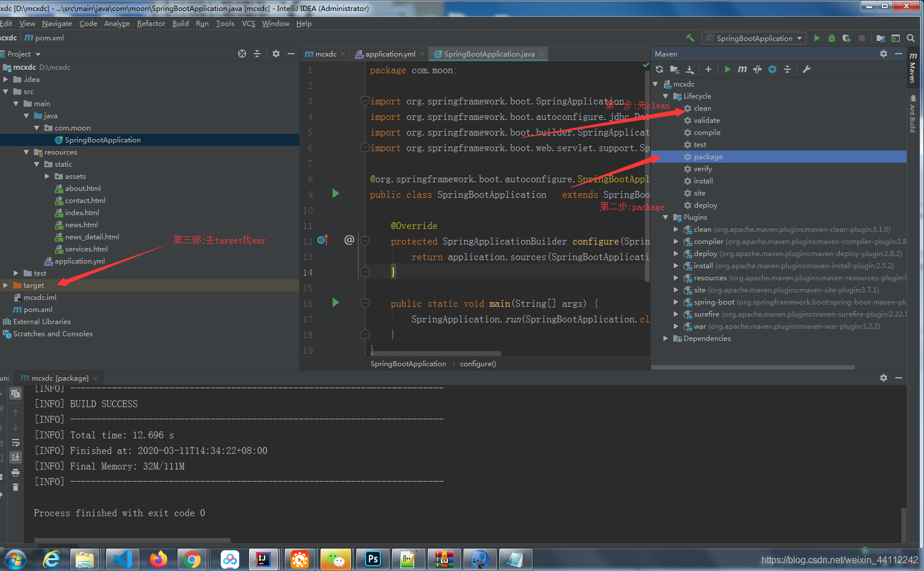Click the configure() breadcrumb
The width and height of the screenshot is (924, 571).
478,364
